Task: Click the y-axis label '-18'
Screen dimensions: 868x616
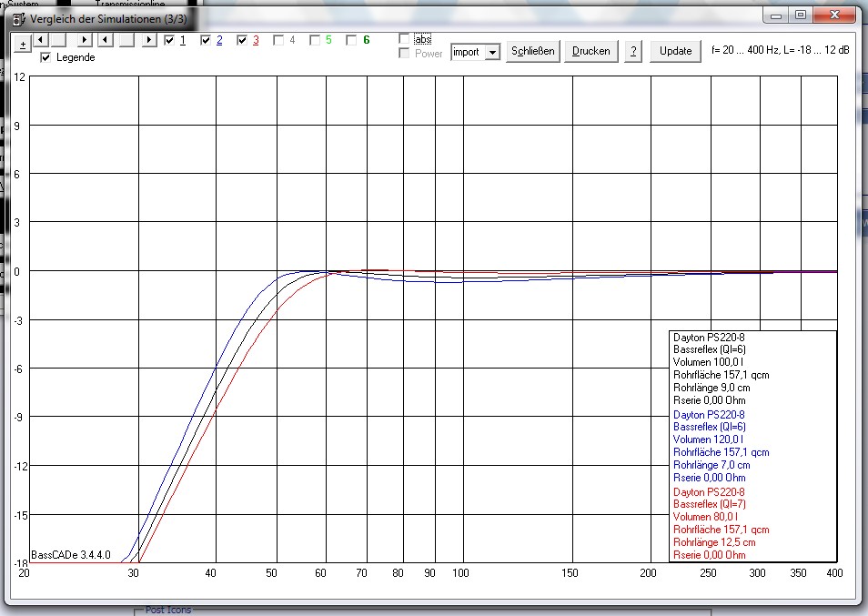Action: pyautogui.click(x=21, y=564)
